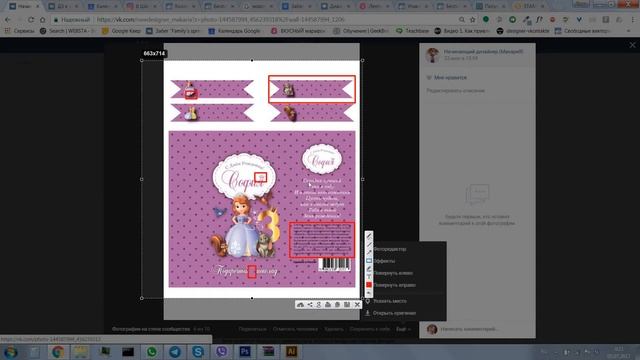Like the photo via Мне нравится
Image resolution: width=640 pixels, height=360 pixels.
tap(447, 78)
